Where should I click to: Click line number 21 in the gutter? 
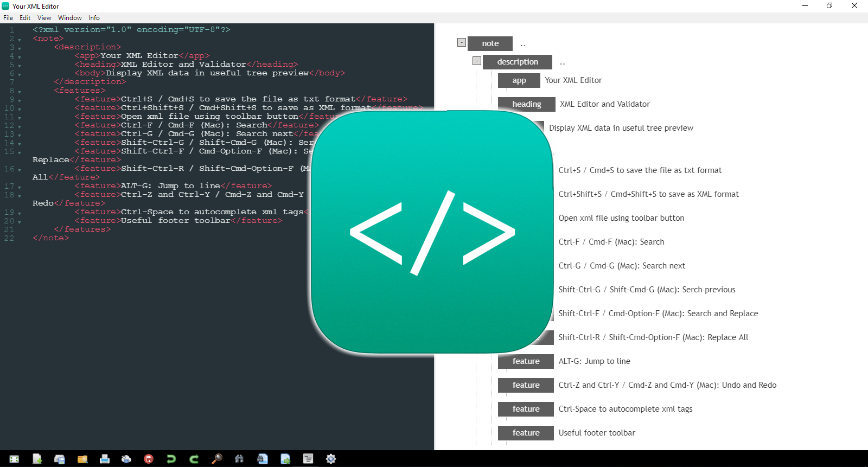pyautogui.click(x=9, y=229)
